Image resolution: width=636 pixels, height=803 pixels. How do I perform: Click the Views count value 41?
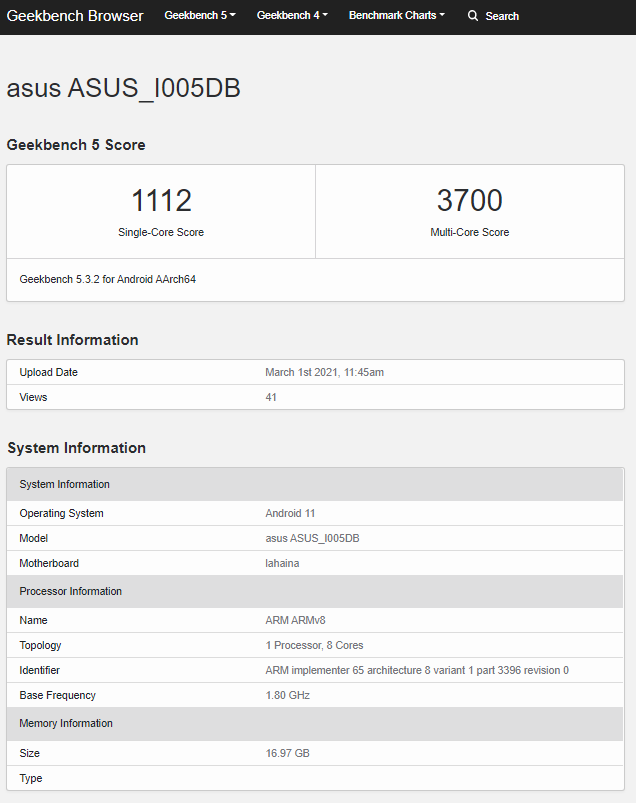point(271,397)
